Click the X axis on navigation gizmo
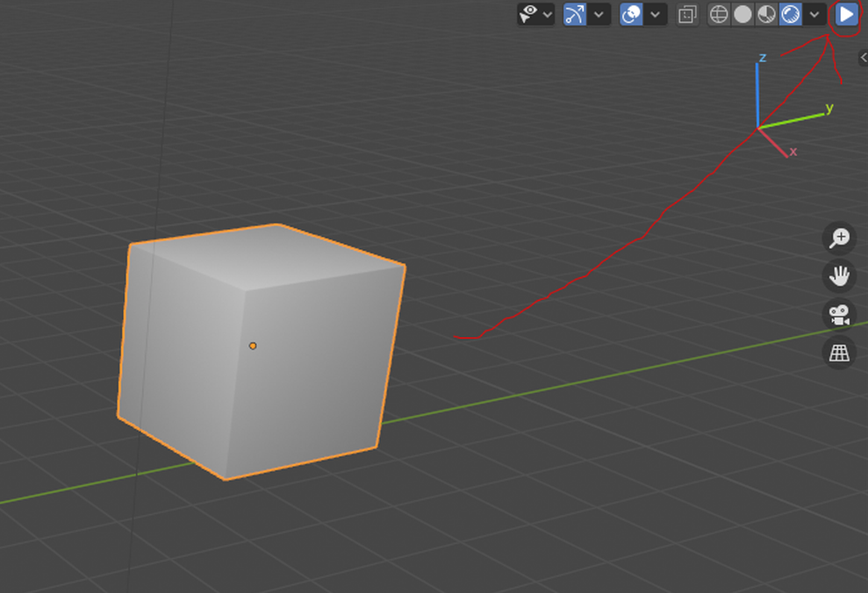 (793, 152)
